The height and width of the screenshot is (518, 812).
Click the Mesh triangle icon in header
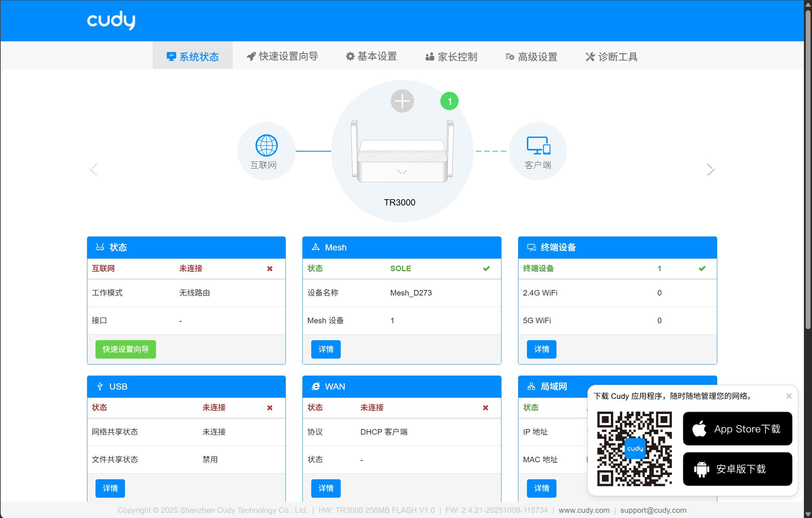[x=316, y=247]
